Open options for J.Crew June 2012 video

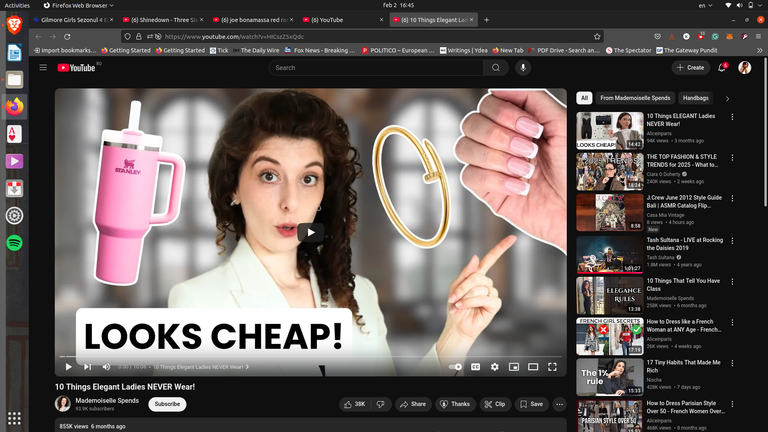(732, 198)
